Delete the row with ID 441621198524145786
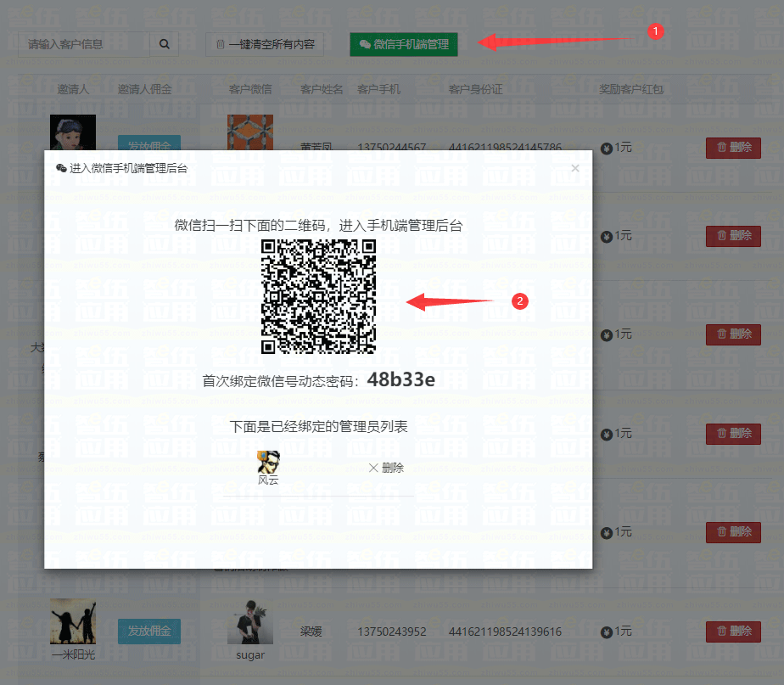 click(733, 148)
